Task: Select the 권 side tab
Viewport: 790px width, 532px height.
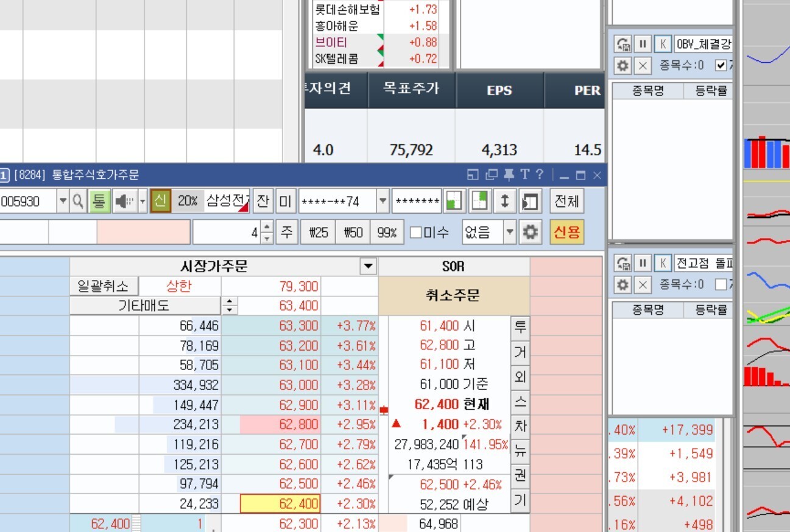Action: 520,476
